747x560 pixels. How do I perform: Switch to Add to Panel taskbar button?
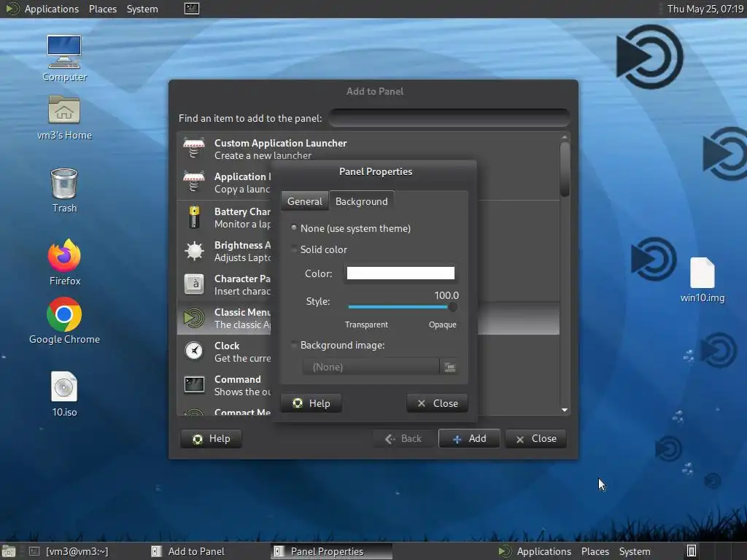pyautogui.click(x=187, y=551)
